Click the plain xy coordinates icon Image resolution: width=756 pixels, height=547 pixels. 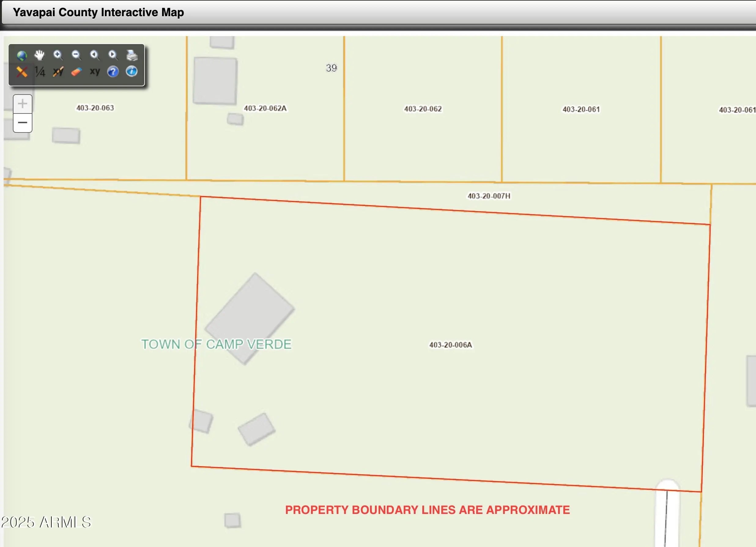[95, 71]
